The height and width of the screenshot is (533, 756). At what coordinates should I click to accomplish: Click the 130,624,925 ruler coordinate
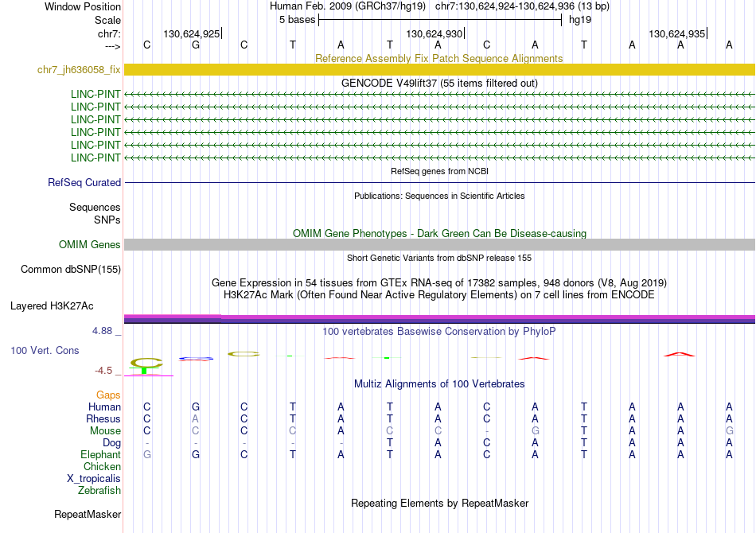click(192, 33)
